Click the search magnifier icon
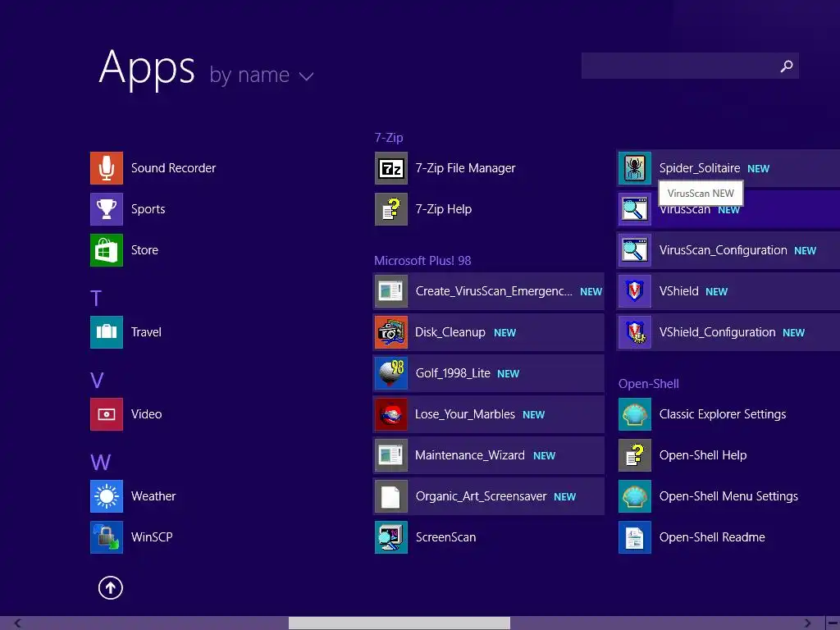 pyautogui.click(x=787, y=66)
